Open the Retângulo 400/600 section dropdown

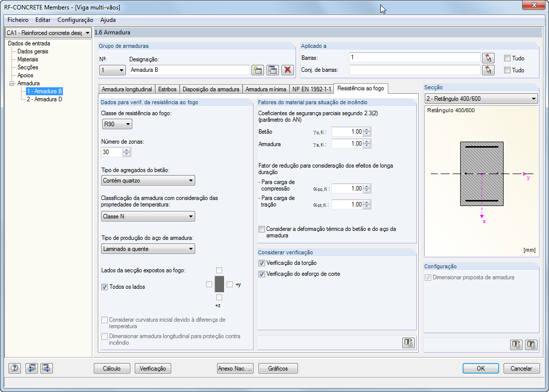click(481, 99)
